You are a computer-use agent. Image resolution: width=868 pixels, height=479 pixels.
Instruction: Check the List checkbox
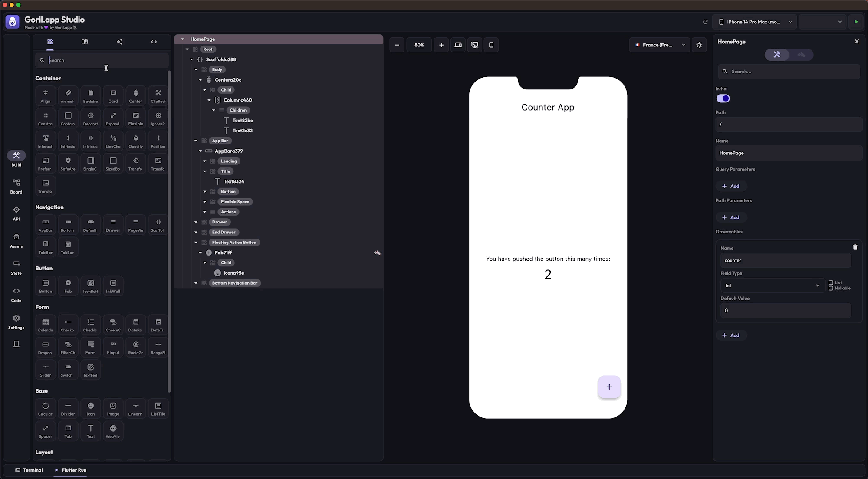point(831,282)
